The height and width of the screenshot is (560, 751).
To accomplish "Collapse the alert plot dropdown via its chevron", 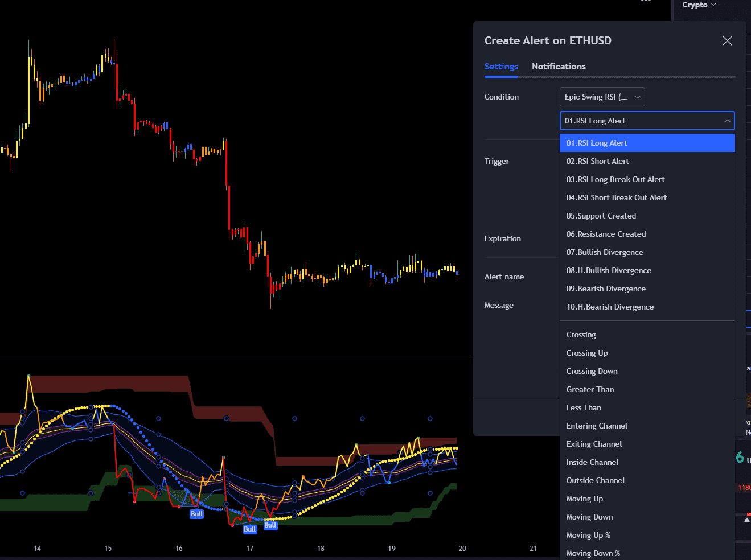I will (x=727, y=121).
